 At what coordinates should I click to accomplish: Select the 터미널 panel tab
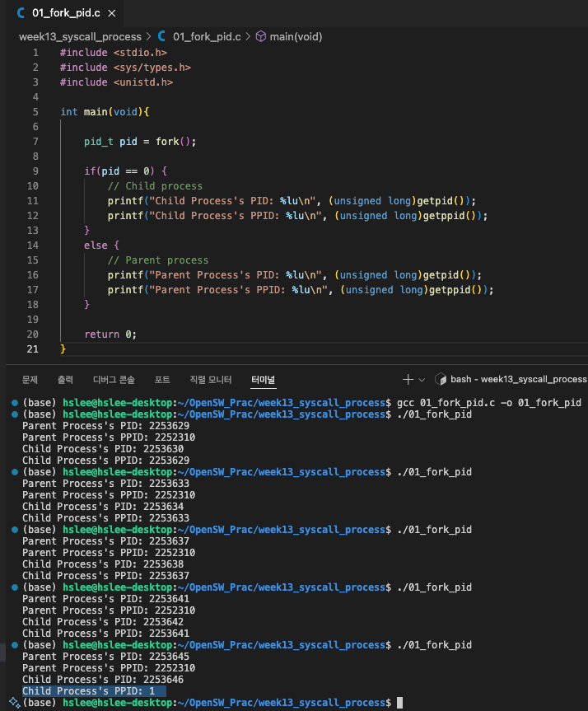[264, 380]
